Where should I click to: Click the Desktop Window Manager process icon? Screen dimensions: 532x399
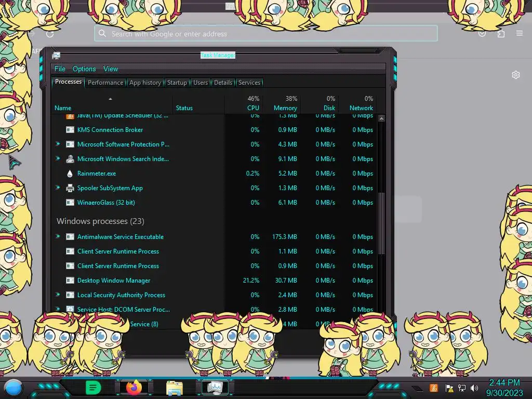(70, 280)
